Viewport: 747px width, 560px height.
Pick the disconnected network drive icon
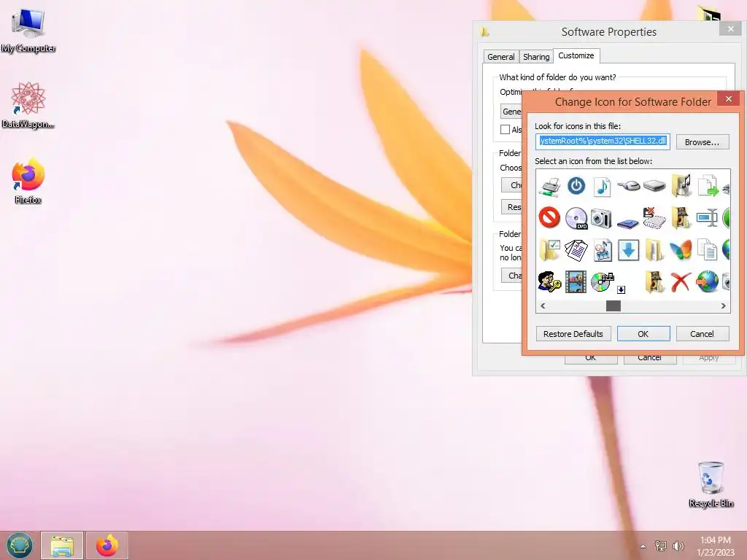click(654, 217)
